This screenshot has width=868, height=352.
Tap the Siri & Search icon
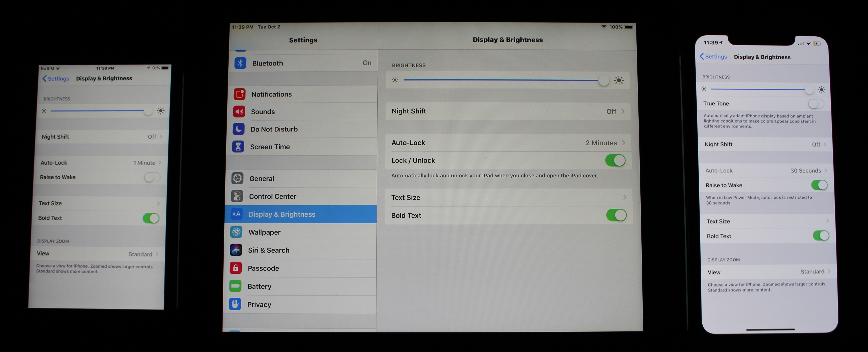tap(236, 250)
